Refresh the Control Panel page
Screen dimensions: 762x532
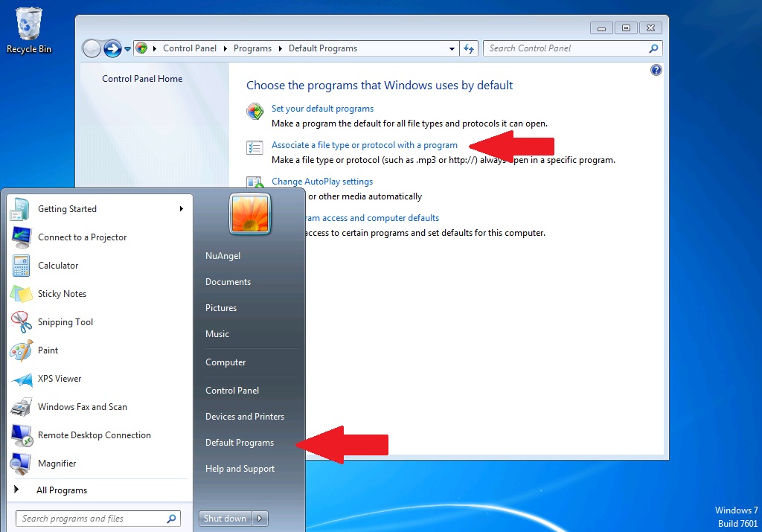(x=469, y=48)
